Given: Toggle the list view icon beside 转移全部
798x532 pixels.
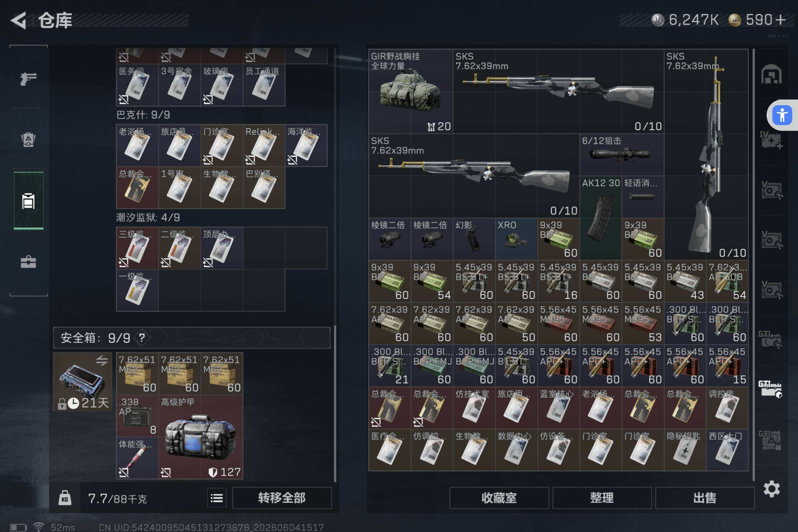Looking at the screenshot, I should pos(216,498).
